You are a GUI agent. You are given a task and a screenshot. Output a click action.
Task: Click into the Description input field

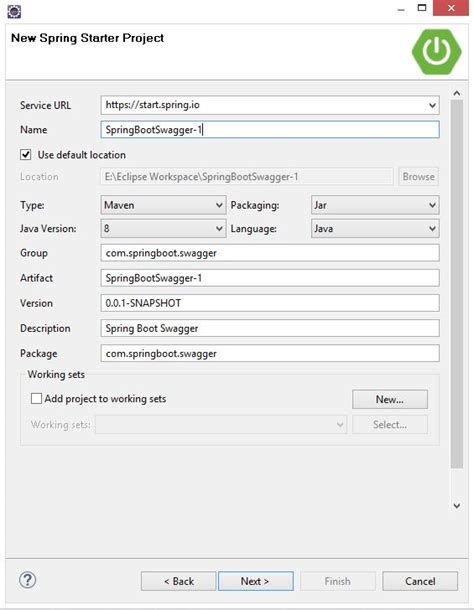pos(270,328)
